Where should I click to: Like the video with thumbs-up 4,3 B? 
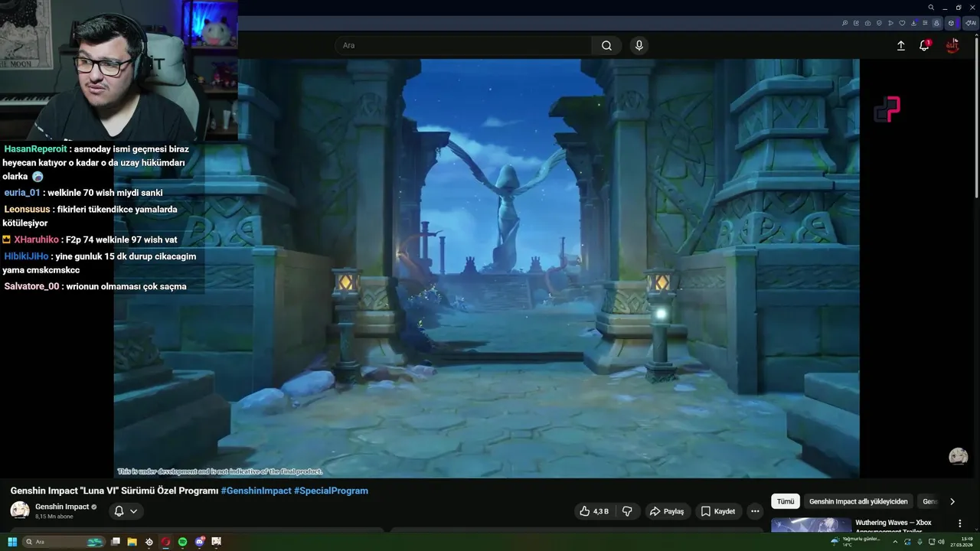pos(595,511)
